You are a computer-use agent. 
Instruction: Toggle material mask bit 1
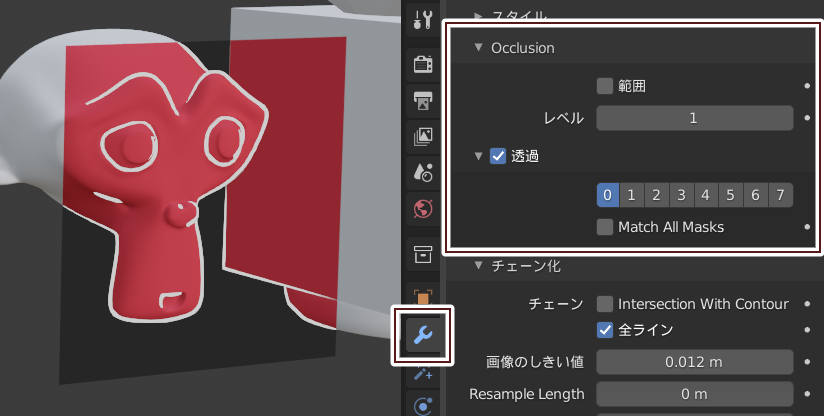(x=632, y=195)
